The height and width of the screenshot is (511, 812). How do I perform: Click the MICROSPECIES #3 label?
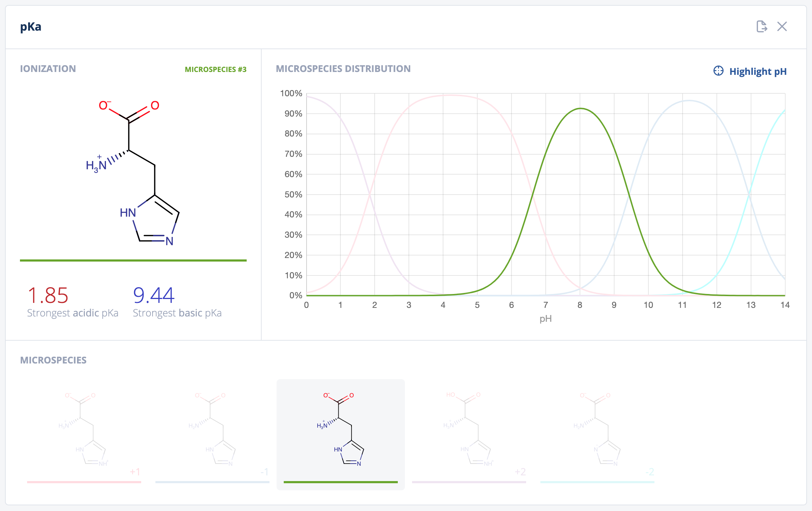tap(215, 69)
